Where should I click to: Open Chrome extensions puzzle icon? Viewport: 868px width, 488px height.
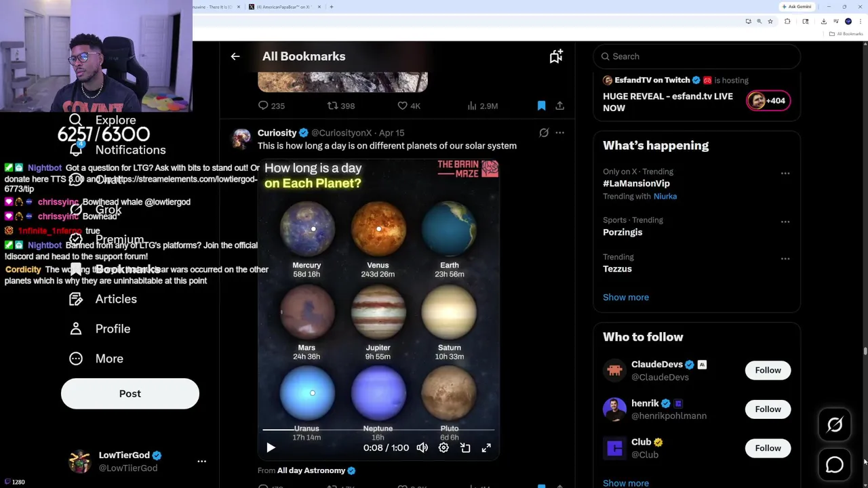tap(787, 22)
